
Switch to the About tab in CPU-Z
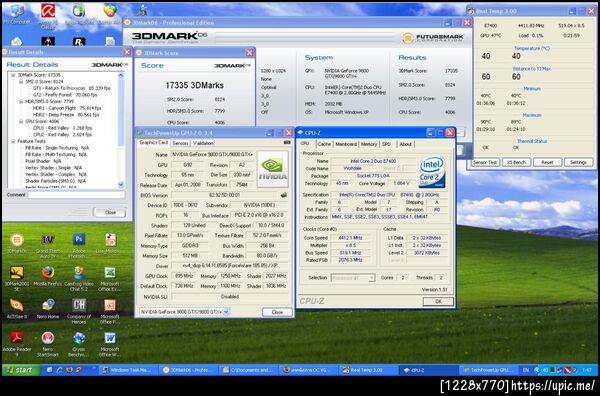405,144
